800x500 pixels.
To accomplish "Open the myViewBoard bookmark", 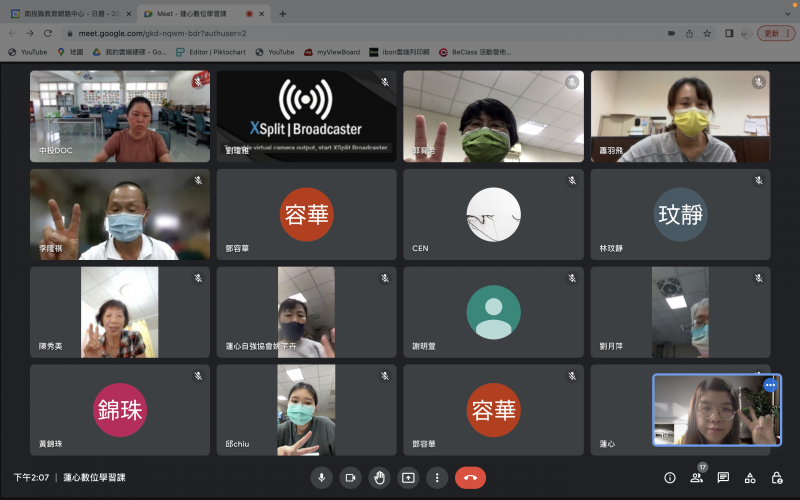I will point(332,52).
